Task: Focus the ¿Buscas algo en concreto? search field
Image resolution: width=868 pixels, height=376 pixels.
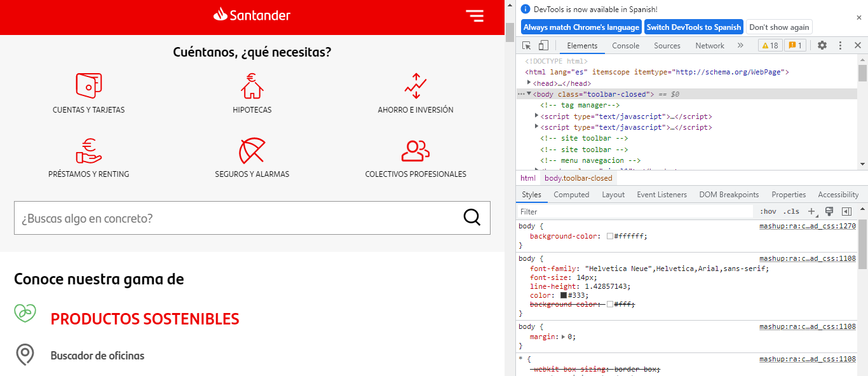Action: 252,218
